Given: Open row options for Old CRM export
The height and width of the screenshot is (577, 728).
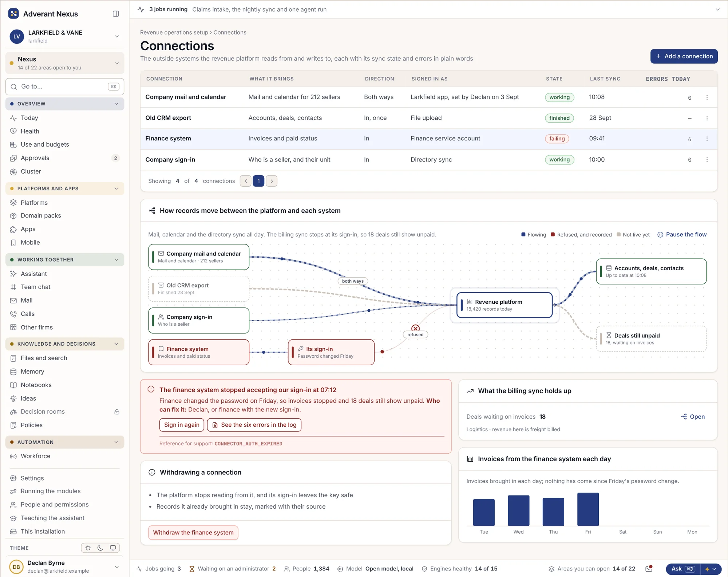Looking at the screenshot, I should [707, 118].
